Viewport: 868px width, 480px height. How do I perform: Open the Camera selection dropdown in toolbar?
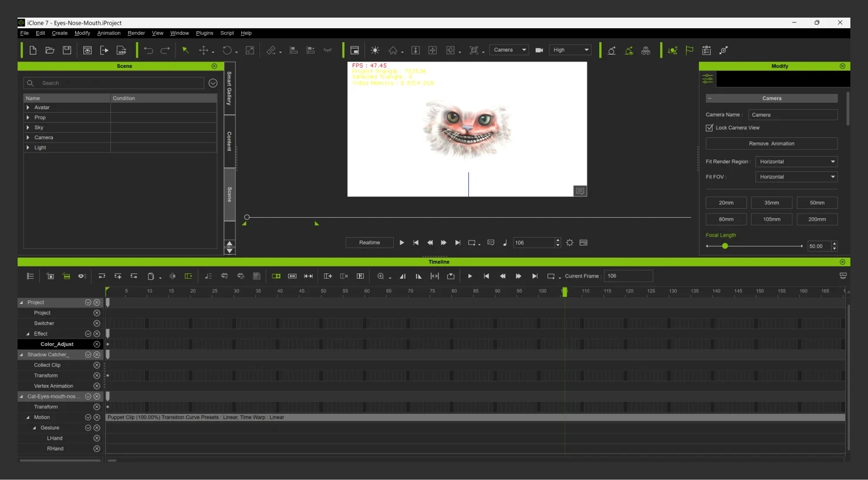509,50
